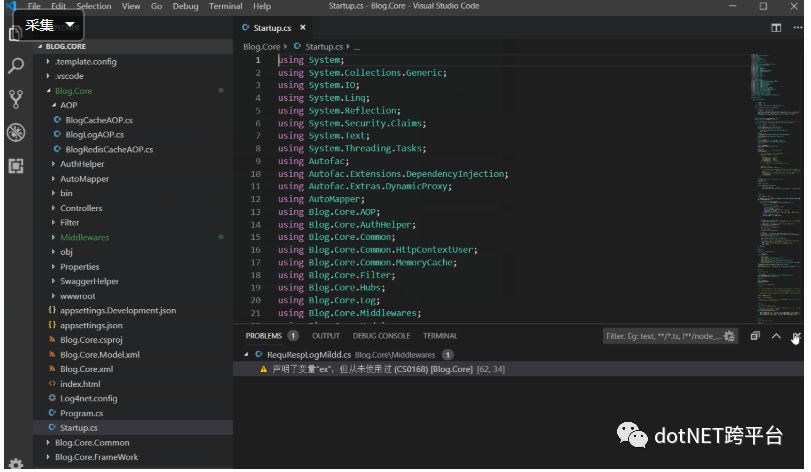The image size is (811, 472).
Task: Open the 采集 dropdown overlay
Action: (49, 25)
